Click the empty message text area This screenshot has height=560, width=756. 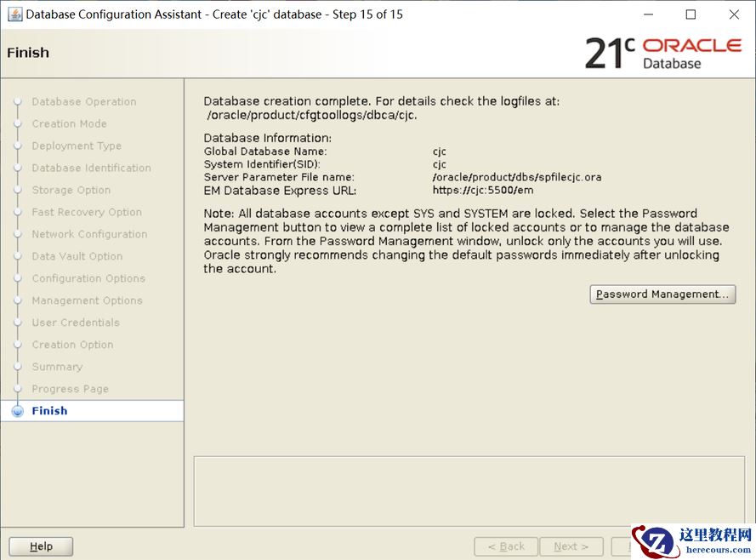click(x=469, y=491)
